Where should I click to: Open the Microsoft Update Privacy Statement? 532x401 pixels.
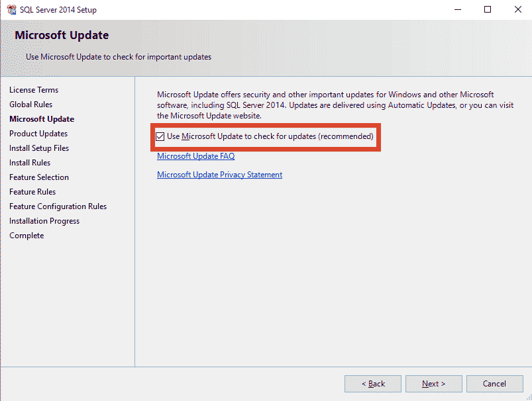point(219,174)
